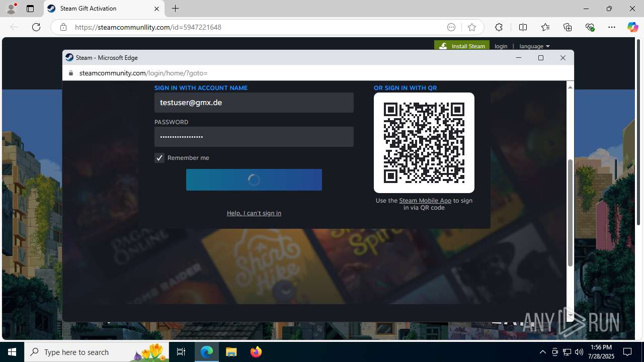The height and width of the screenshot is (362, 644).
Task: Click the login link in the Steam header
Action: pos(501,46)
